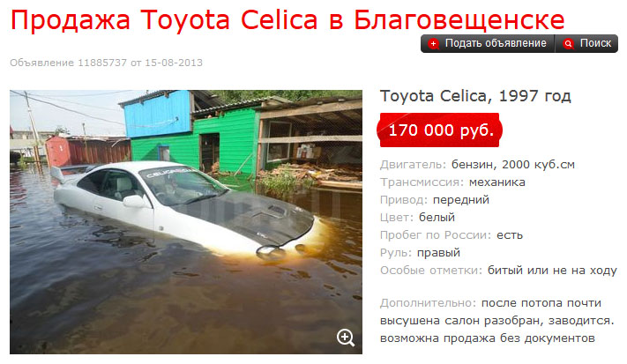Open the flooded Toyota Celica photo
The height and width of the screenshot is (364, 627).
pyautogui.click(x=186, y=222)
